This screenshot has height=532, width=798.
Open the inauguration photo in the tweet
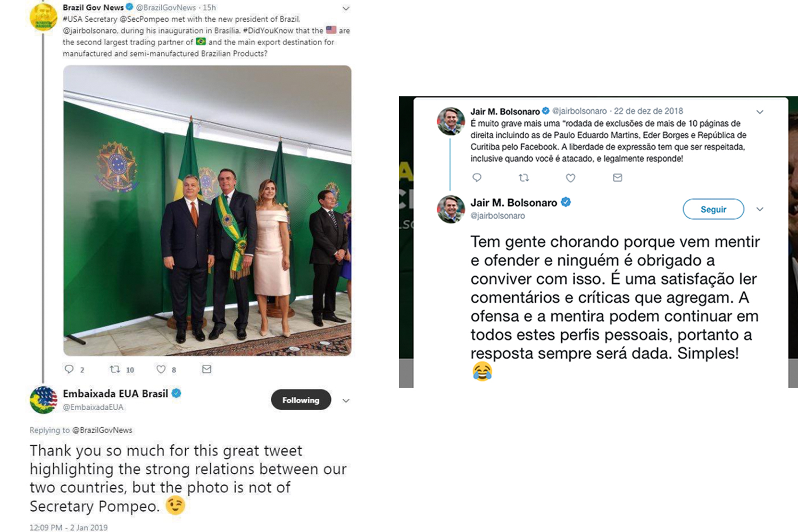click(207, 211)
